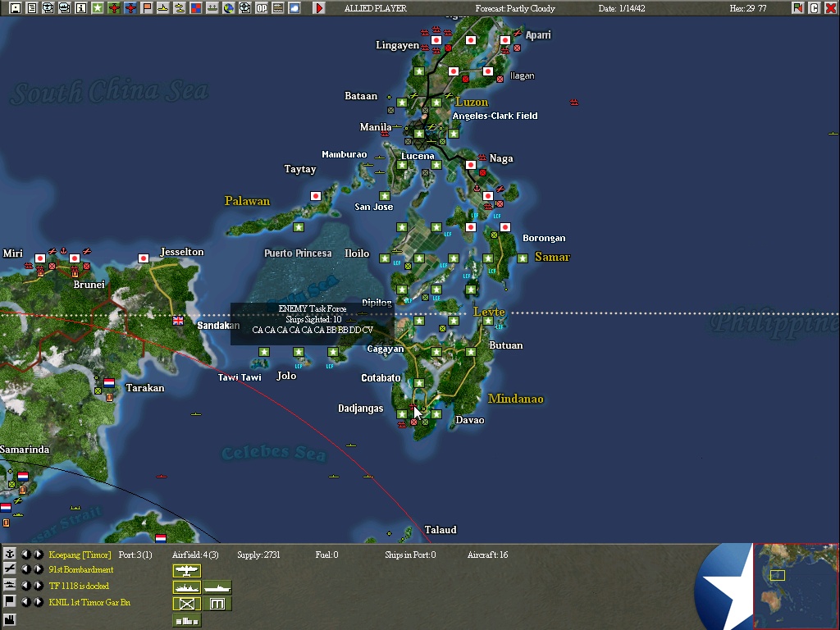Screen dimensions: 840x630
Task: Open the 91st Bombardment air group
Action: coord(81,569)
